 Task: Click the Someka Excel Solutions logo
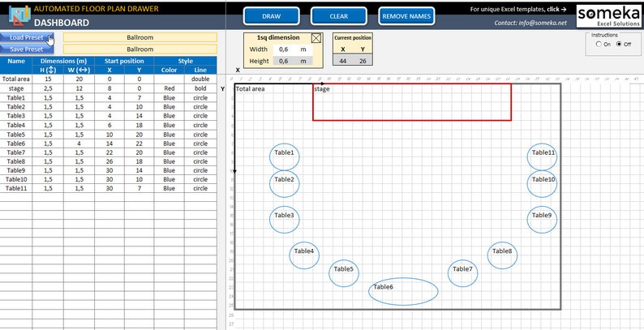coord(608,16)
